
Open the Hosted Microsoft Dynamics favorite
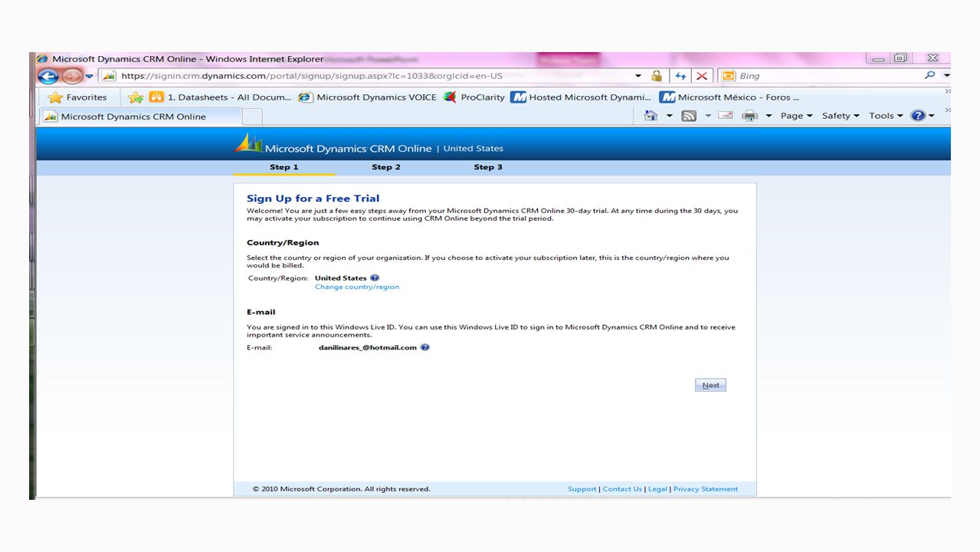pos(582,97)
